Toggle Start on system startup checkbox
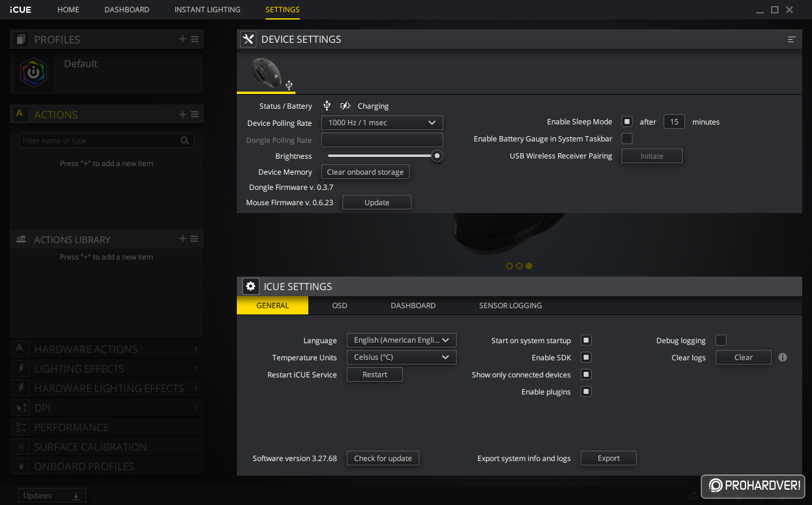This screenshot has width=812, height=505. click(x=586, y=340)
